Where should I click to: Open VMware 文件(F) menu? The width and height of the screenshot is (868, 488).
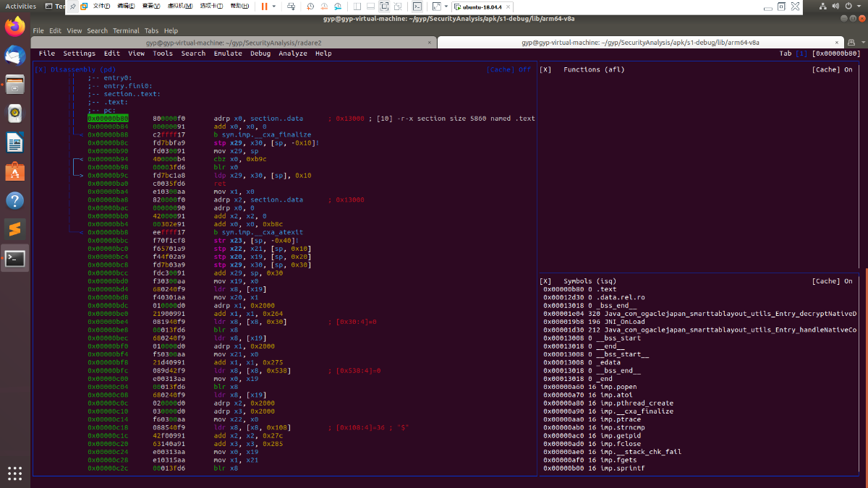102,6
